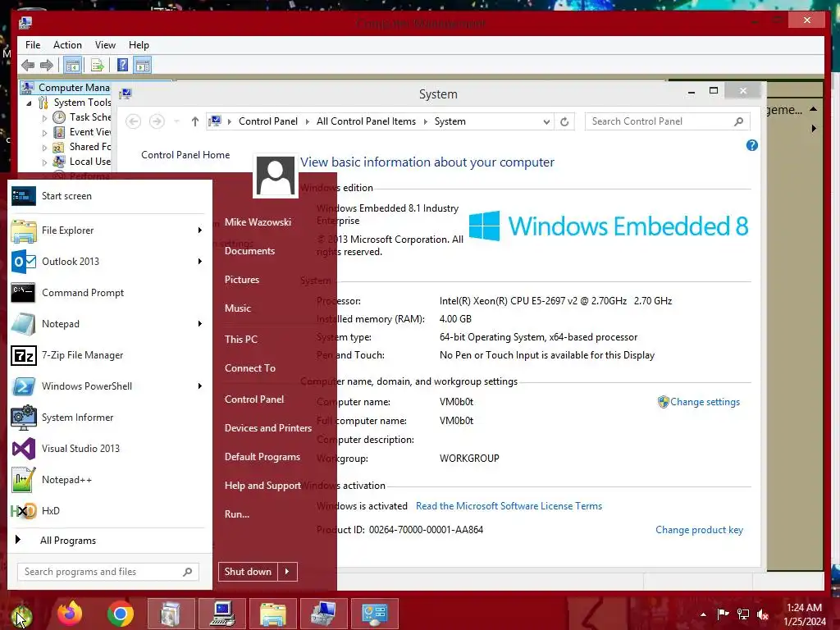Refresh the System control panel address bar
The width and height of the screenshot is (840, 630).
[x=564, y=121]
